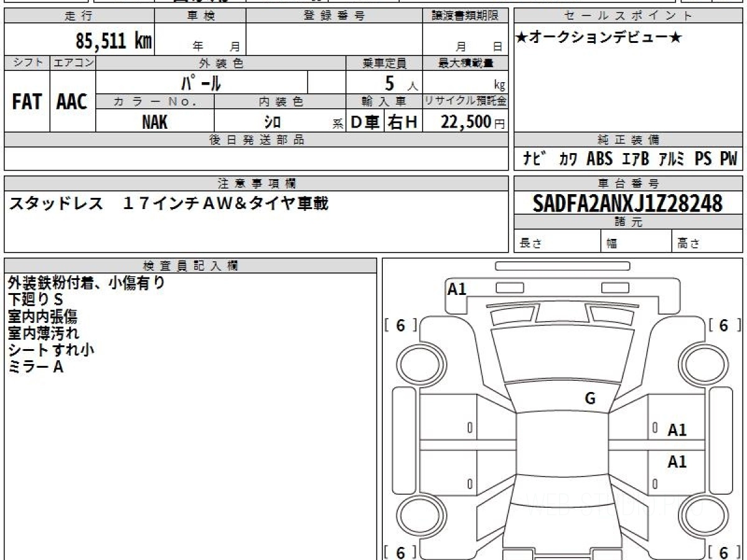Select the G mark on the windshield
The height and width of the screenshot is (560, 747).
coord(590,399)
